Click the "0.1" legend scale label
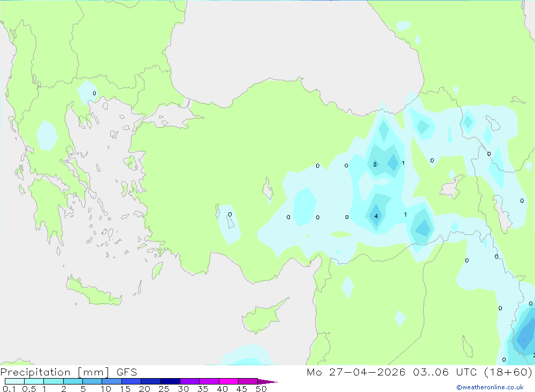This screenshot has height=392, width=535. (x=9, y=389)
